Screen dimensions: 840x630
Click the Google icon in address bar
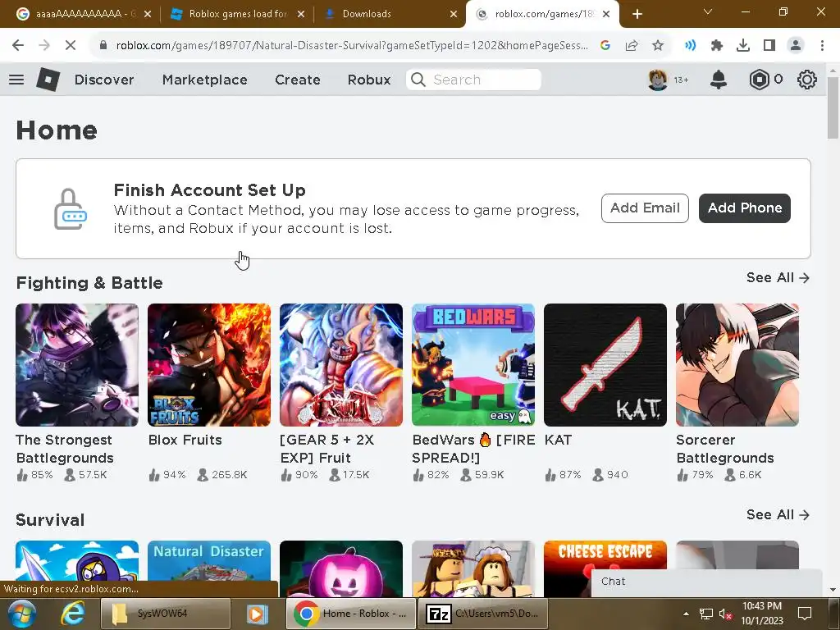click(605, 46)
